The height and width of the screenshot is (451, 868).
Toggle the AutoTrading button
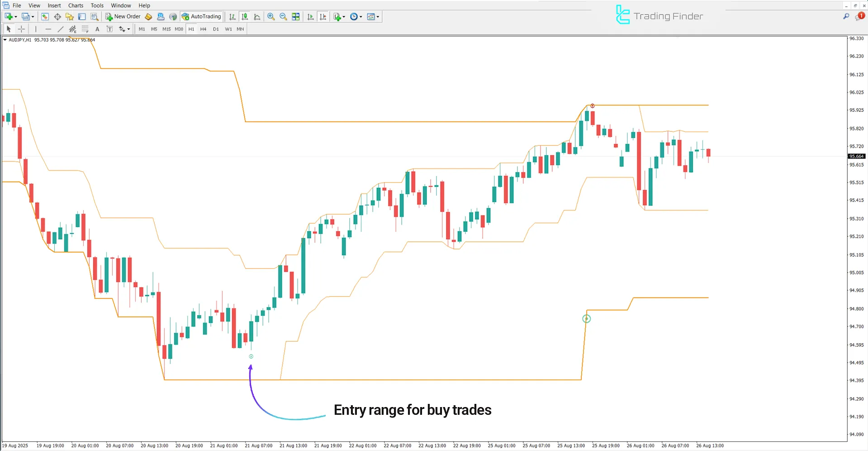pyautogui.click(x=201, y=17)
